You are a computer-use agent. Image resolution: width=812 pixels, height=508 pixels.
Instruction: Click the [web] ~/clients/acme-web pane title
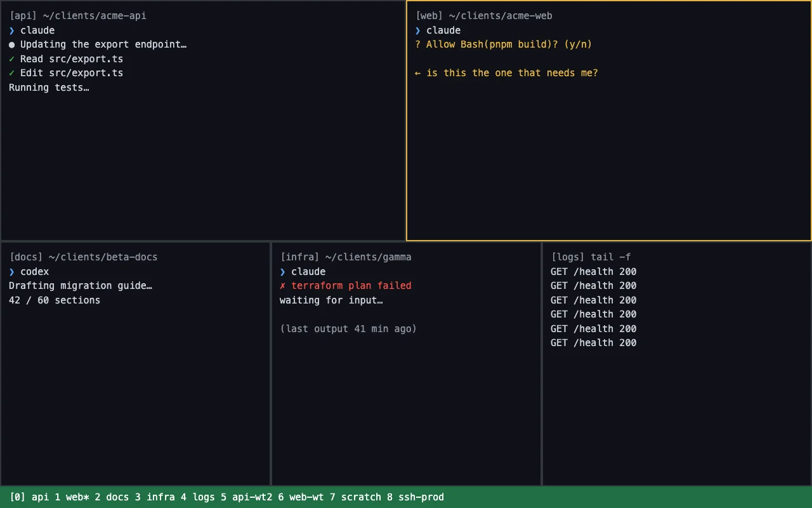coord(483,16)
